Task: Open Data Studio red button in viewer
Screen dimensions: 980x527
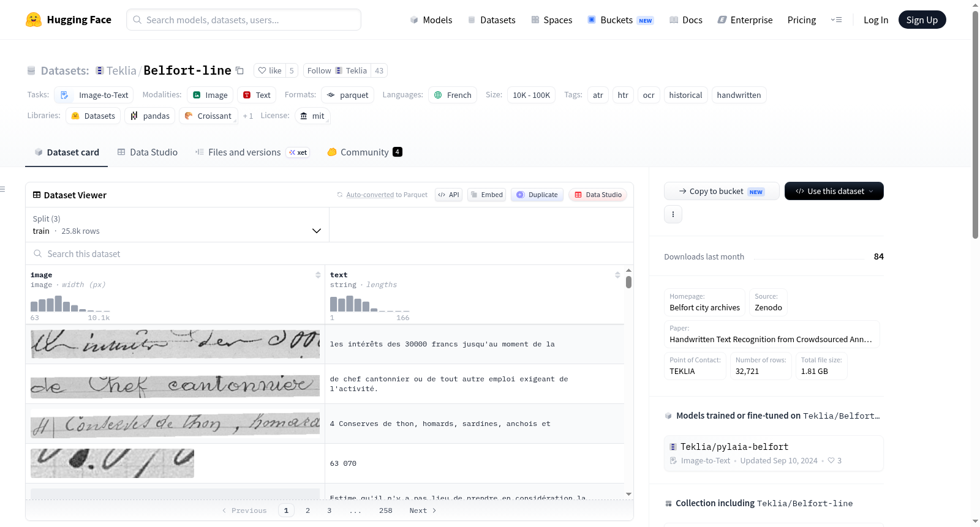Action: [598, 195]
